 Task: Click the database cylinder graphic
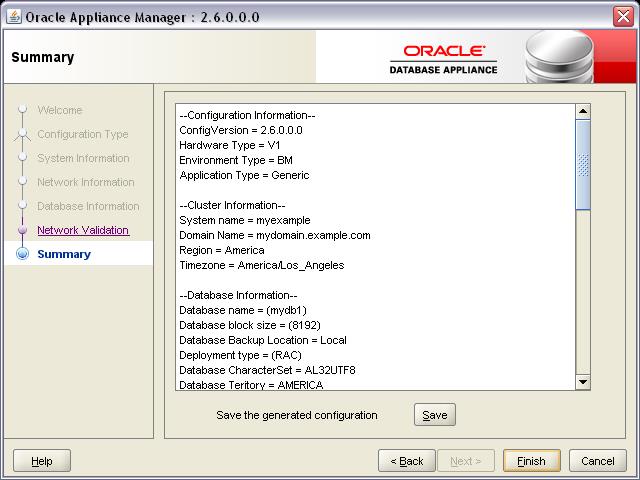coord(559,57)
